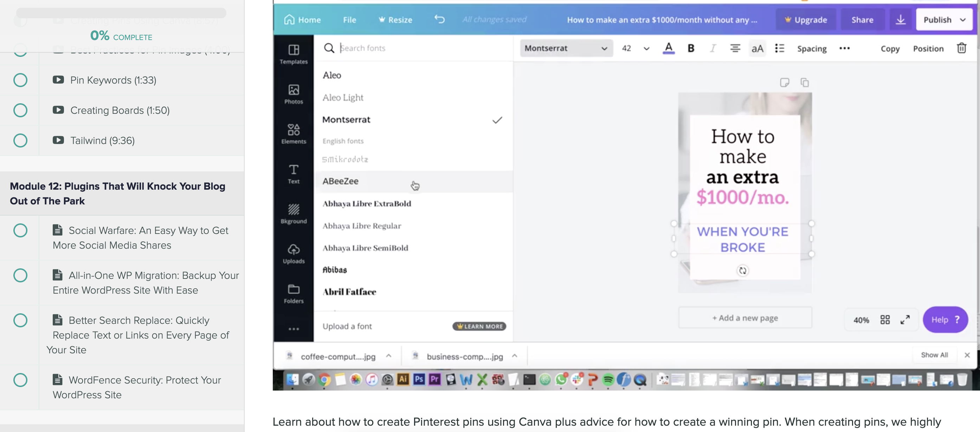Click the undo arrow in Canva header

tap(439, 19)
